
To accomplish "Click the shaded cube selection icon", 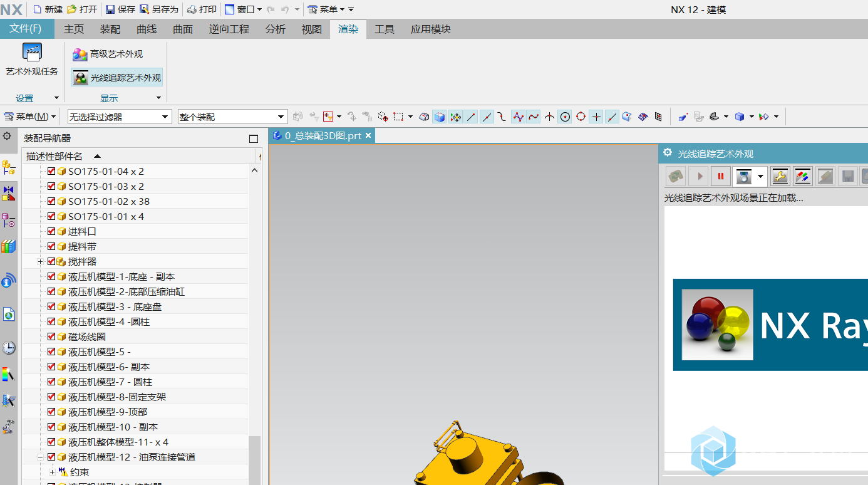I will click(440, 117).
